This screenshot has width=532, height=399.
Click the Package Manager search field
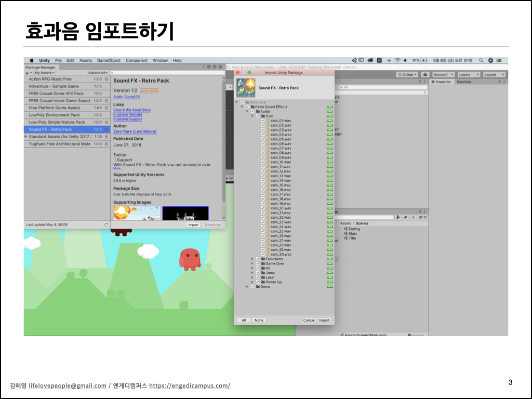[x=167, y=73]
